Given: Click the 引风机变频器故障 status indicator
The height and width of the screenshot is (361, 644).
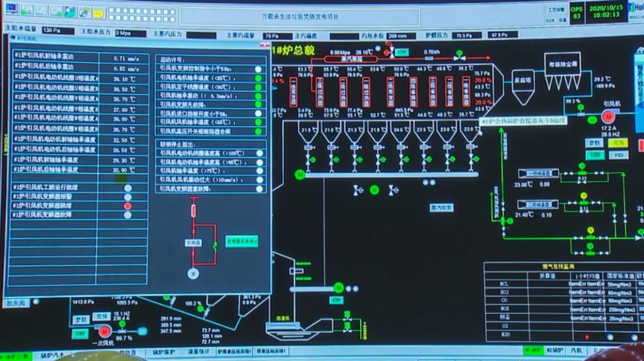Looking at the screenshot, I should 128,215.
